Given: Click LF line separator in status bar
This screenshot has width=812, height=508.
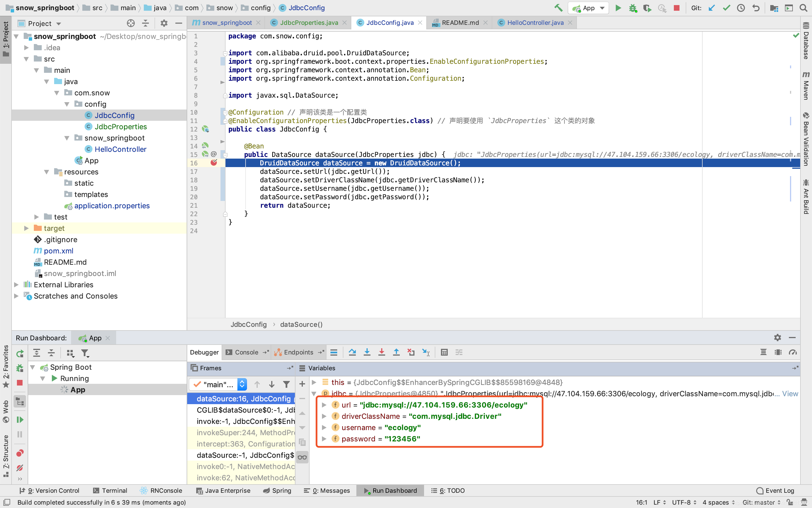Looking at the screenshot, I should 660,502.
